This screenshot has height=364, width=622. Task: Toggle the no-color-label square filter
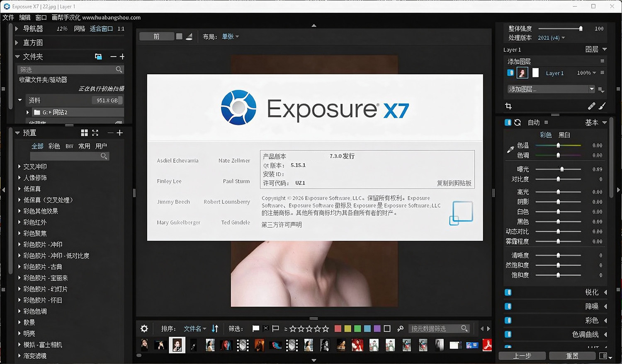pyautogui.click(x=387, y=328)
